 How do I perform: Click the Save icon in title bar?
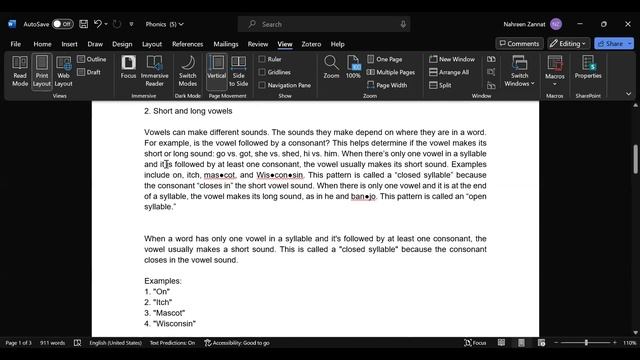click(x=83, y=24)
